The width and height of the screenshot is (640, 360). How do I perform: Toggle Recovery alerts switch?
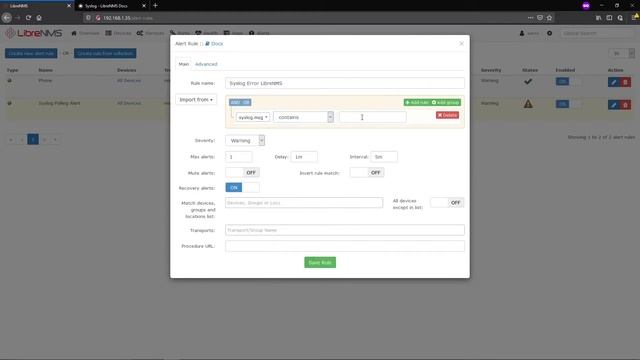[x=242, y=188]
